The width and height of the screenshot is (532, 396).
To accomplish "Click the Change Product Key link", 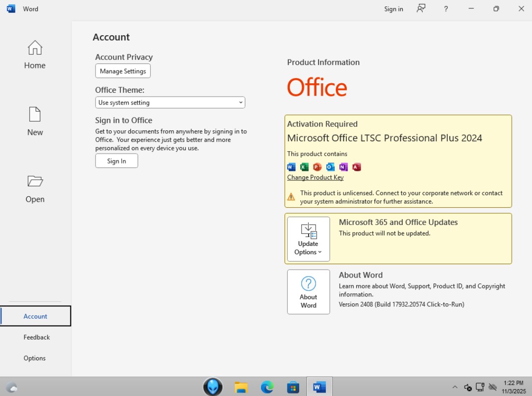I will coord(315,177).
